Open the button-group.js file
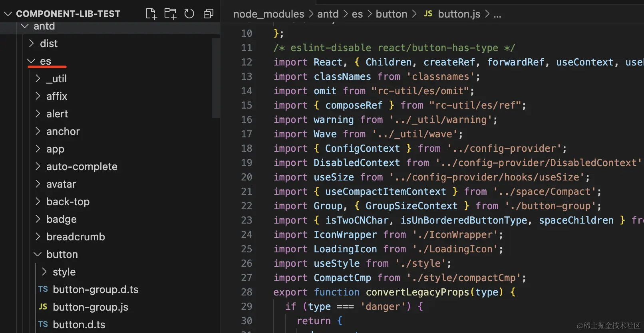The height and width of the screenshot is (333, 644). tap(90, 307)
